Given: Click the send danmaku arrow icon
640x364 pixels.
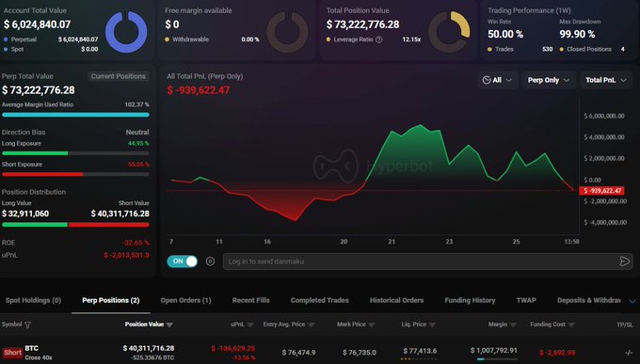Looking at the screenshot, I should coord(625,261).
